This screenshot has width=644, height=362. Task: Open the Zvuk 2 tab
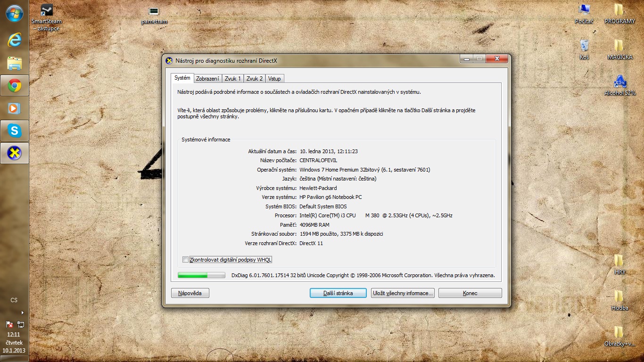pyautogui.click(x=255, y=79)
